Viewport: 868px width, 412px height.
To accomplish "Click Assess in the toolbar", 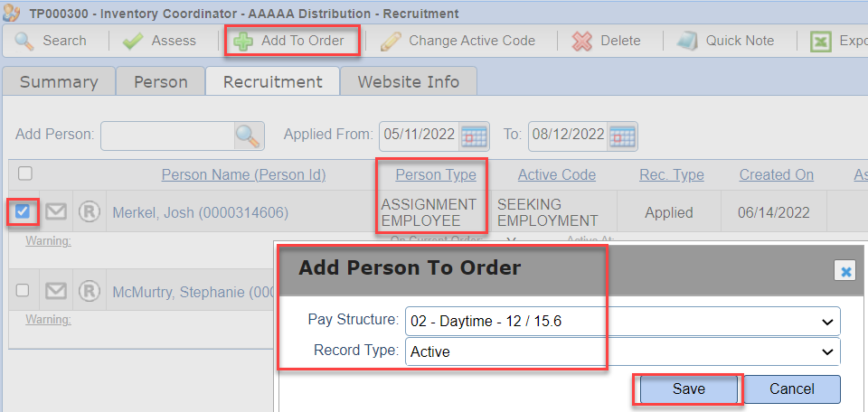I will [174, 41].
